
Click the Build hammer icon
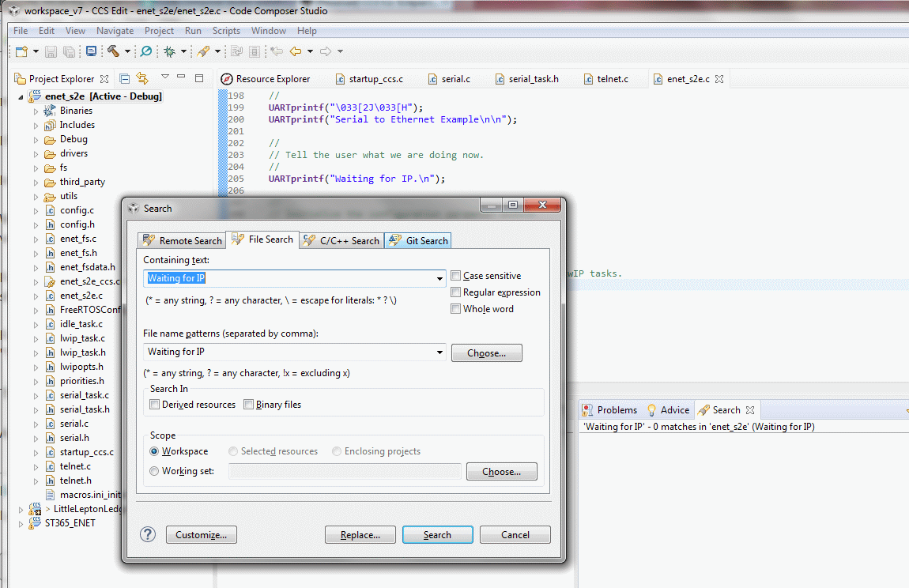[x=113, y=51]
